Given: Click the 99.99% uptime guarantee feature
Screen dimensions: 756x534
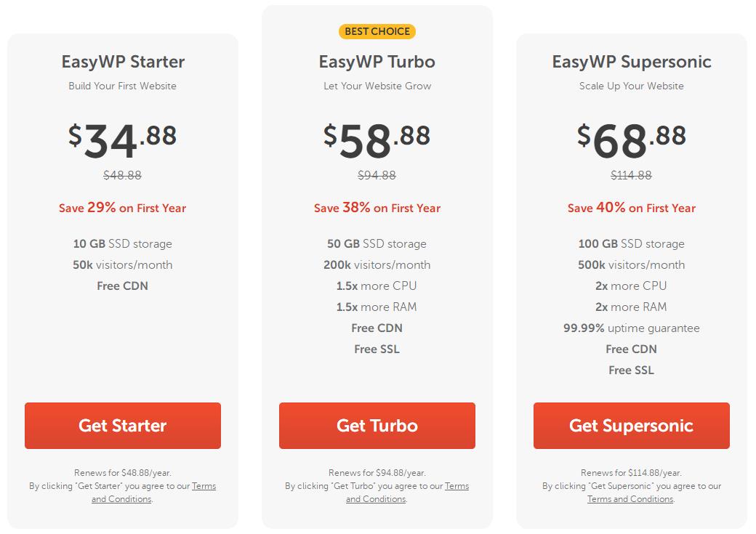Looking at the screenshot, I should (631, 328).
